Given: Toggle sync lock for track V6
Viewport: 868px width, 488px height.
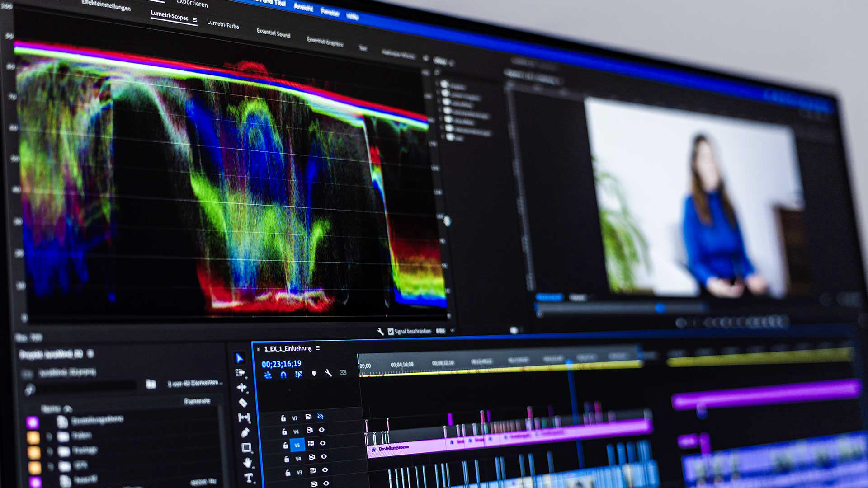Looking at the screenshot, I should pos(310,430).
